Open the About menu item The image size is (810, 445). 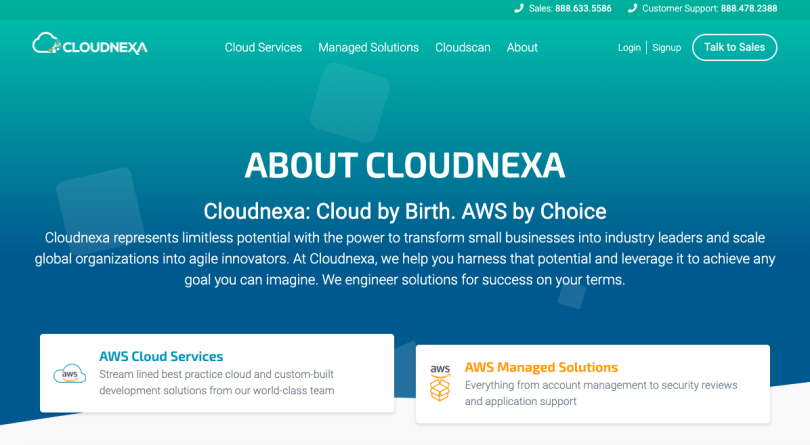pyautogui.click(x=522, y=47)
